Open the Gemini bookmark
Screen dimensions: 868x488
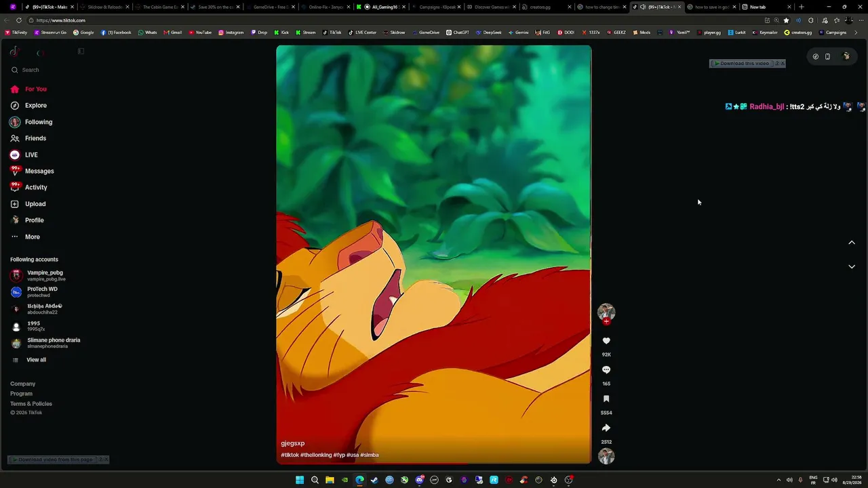coord(518,33)
